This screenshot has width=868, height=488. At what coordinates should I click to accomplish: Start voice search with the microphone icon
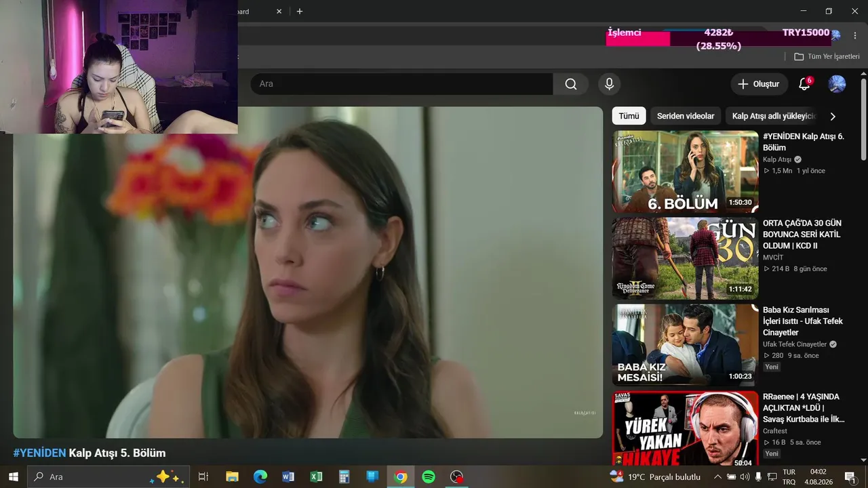[x=609, y=84]
